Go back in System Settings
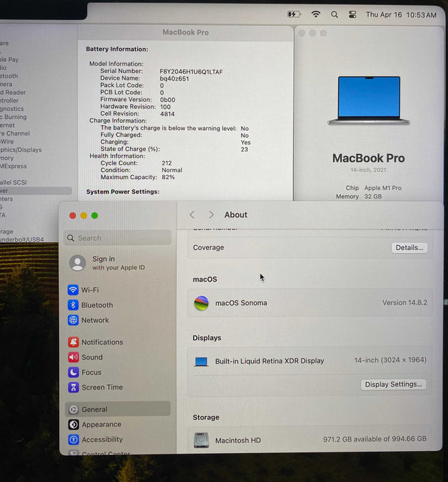The height and width of the screenshot is (482, 448). pos(192,215)
